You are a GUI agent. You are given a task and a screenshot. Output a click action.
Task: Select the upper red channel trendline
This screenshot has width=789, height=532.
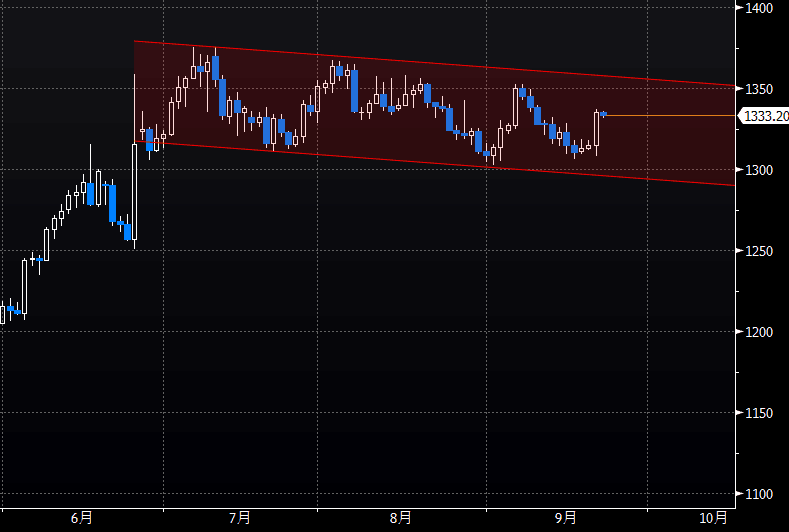[x=450, y=63]
